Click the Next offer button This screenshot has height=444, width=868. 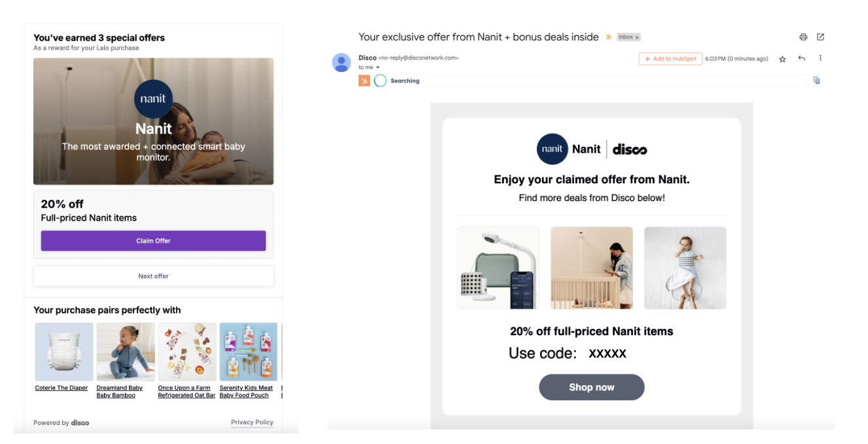(x=153, y=276)
